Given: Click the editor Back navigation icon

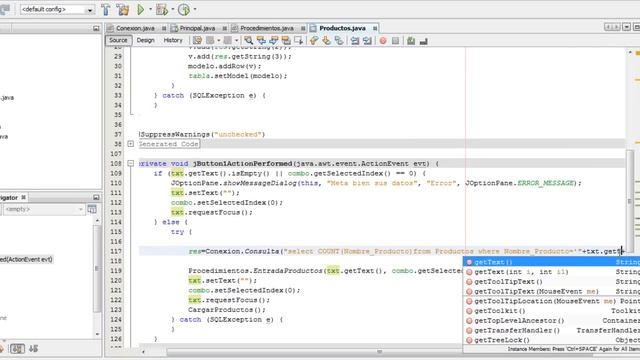Looking at the screenshot, I should pos(210,40).
